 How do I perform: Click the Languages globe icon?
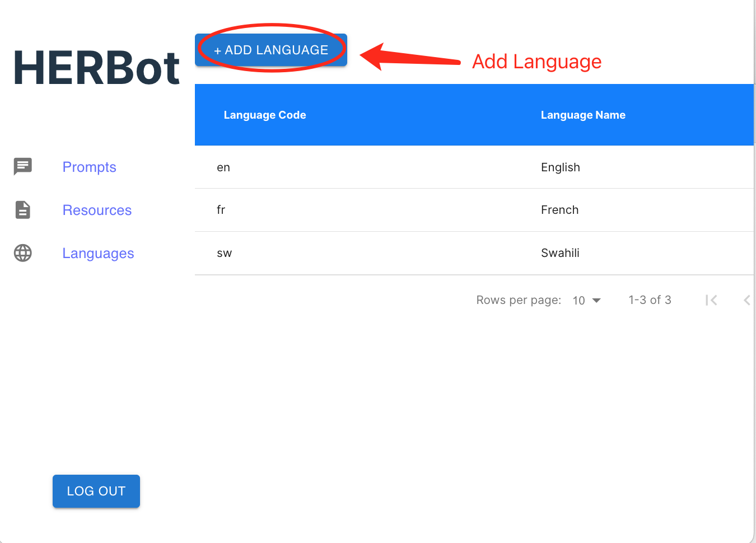point(23,253)
